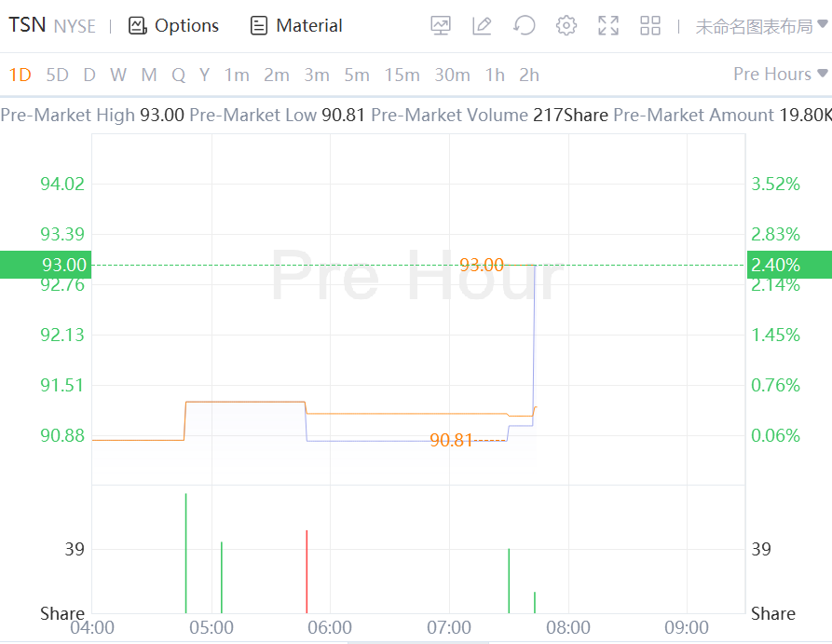Select the 2h interval tab
832x644 pixels.
[529, 75]
